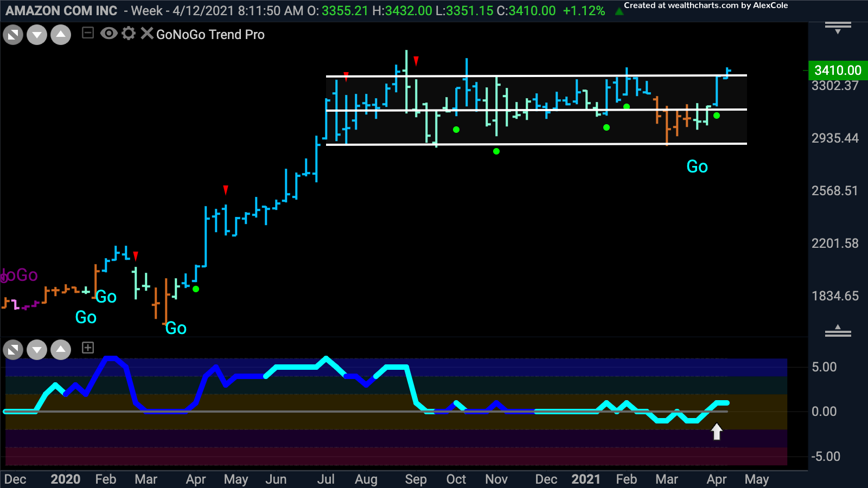Toggle GoNoGo Trend Pro visibility eye

point(109,34)
